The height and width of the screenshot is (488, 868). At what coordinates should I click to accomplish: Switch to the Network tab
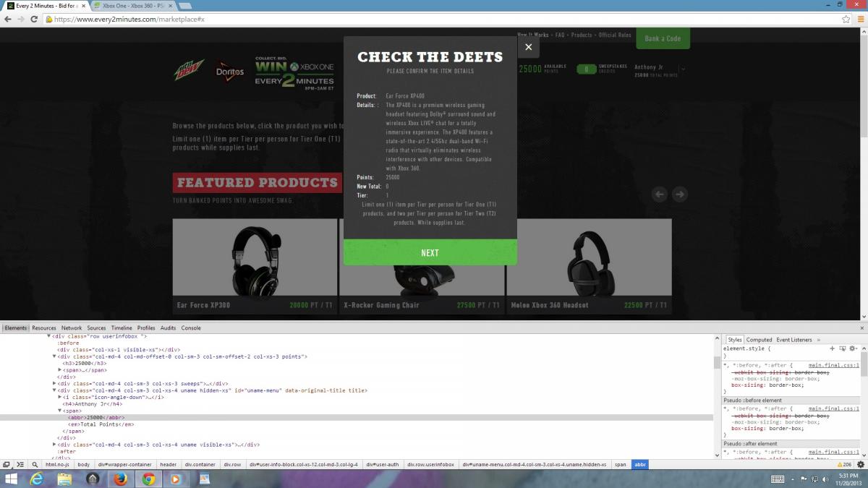pyautogui.click(x=72, y=328)
